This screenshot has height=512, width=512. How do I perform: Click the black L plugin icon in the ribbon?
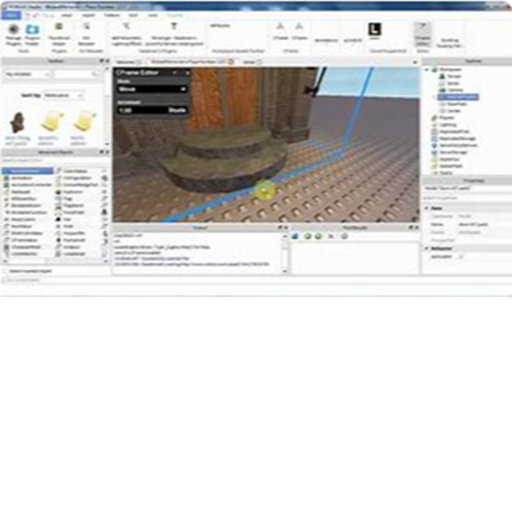[x=374, y=30]
